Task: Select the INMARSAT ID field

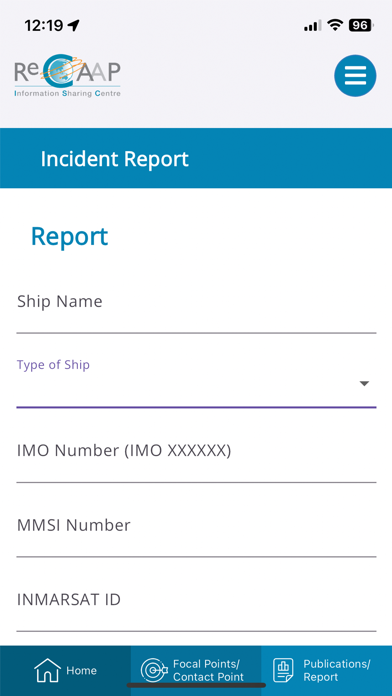Action: click(196, 606)
